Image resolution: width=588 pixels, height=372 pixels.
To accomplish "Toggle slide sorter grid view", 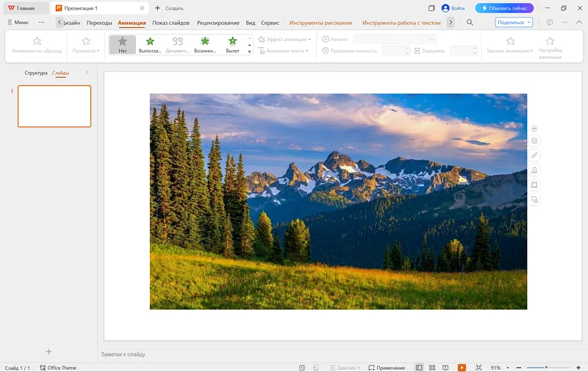I will point(432,368).
